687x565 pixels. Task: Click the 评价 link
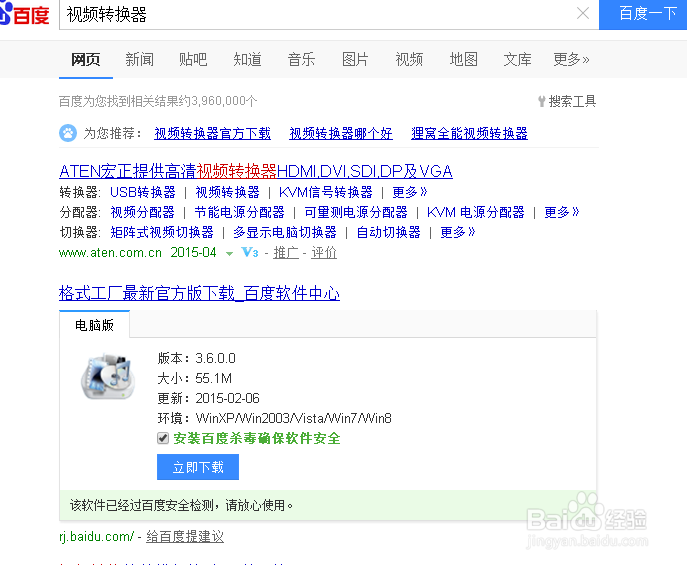pos(324,253)
